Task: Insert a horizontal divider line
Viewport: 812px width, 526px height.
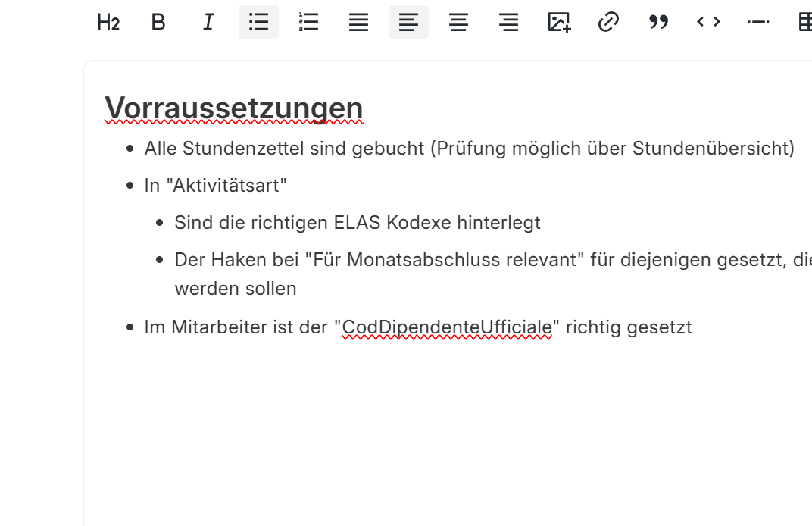Action: point(758,23)
